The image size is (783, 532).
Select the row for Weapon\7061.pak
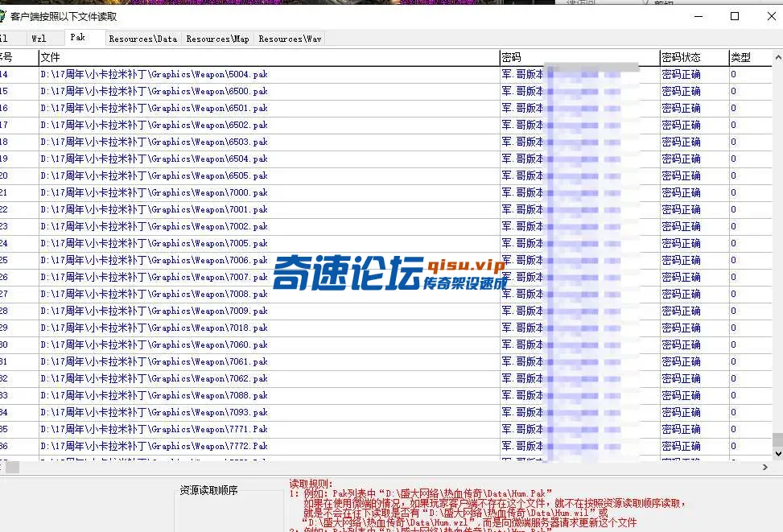pos(386,361)
